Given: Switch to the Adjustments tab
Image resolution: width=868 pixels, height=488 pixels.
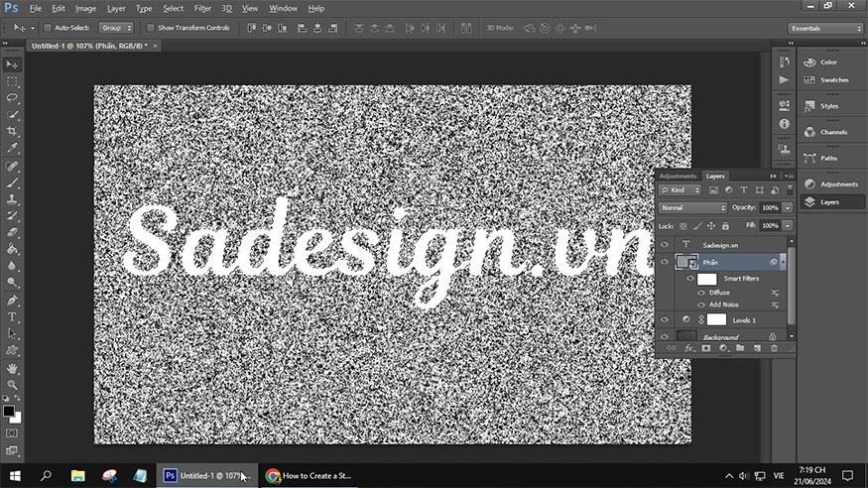Looking at the screenshot, I should coord(678,176).
